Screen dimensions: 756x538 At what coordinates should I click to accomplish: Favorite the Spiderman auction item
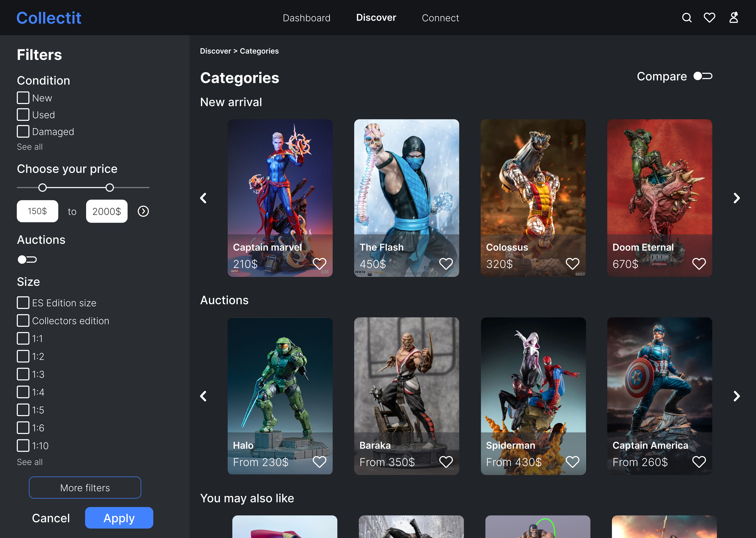572,462
